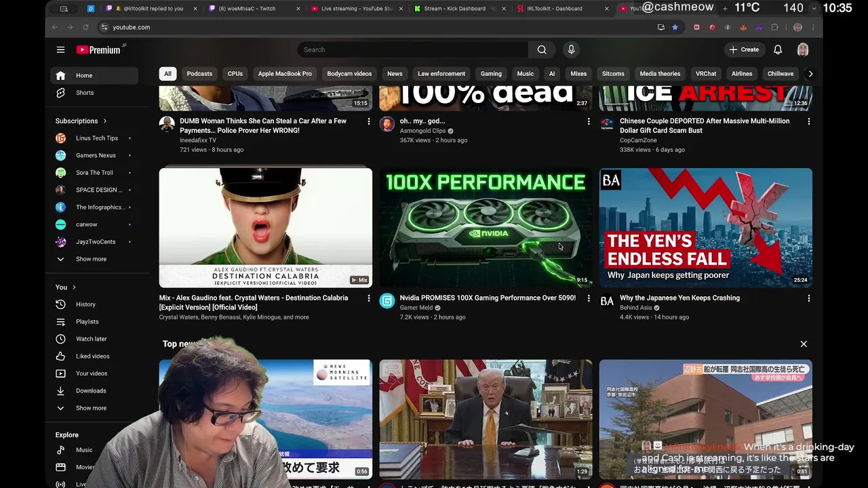The width and height of the screenshot is (868, 488).
Task: Select the Bodycam videos chip
Action: (349, 74)
